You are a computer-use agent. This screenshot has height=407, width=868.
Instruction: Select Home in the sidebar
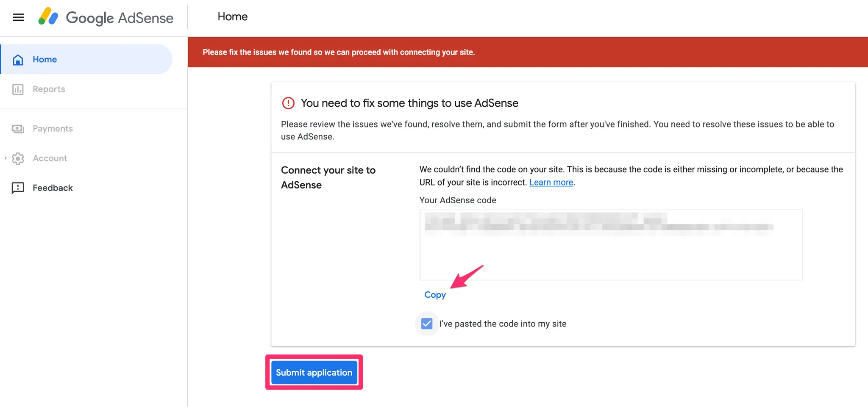click(45, 60)
